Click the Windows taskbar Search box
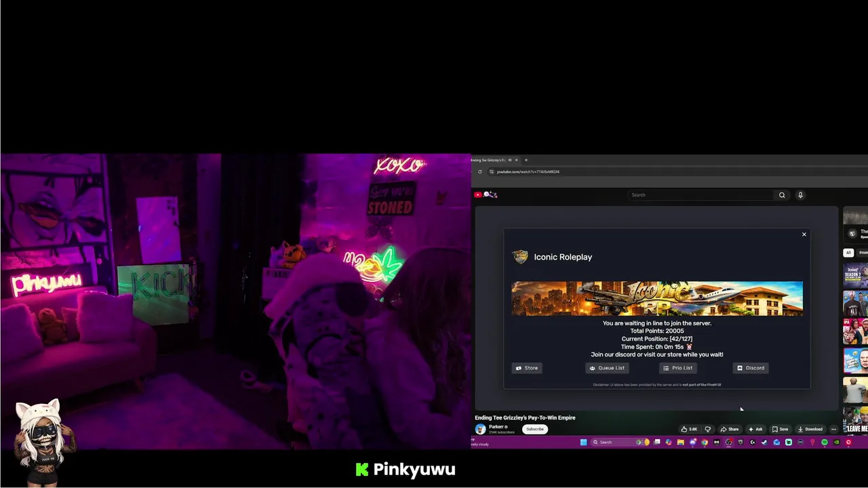The image size is (868, 488). (620, 442)
